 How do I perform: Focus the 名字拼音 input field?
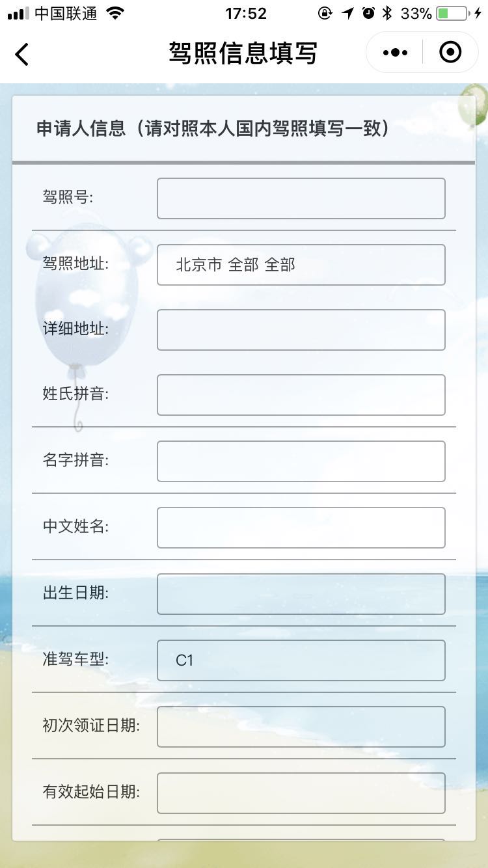301,461
